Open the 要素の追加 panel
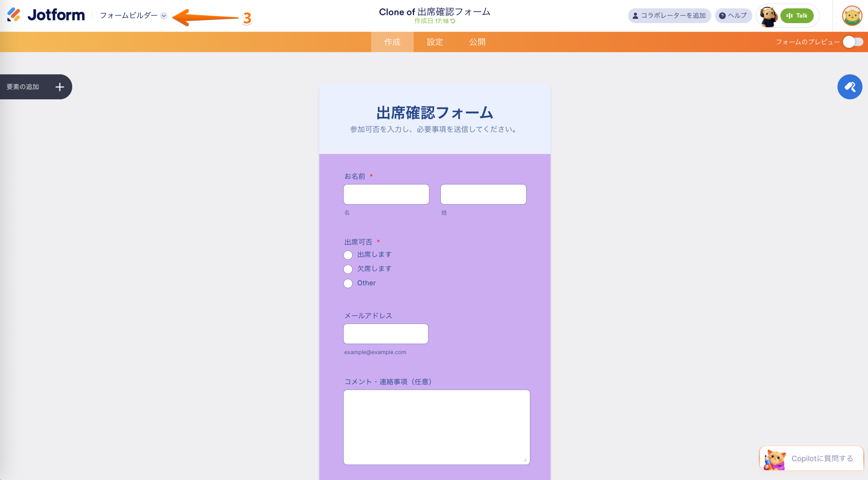 click(36, 87)
